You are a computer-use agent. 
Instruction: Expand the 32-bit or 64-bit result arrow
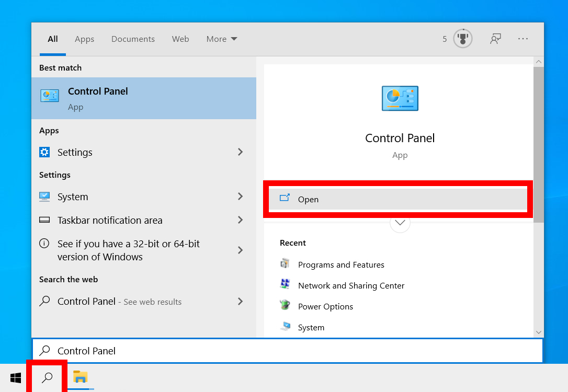tap(240, 250)
